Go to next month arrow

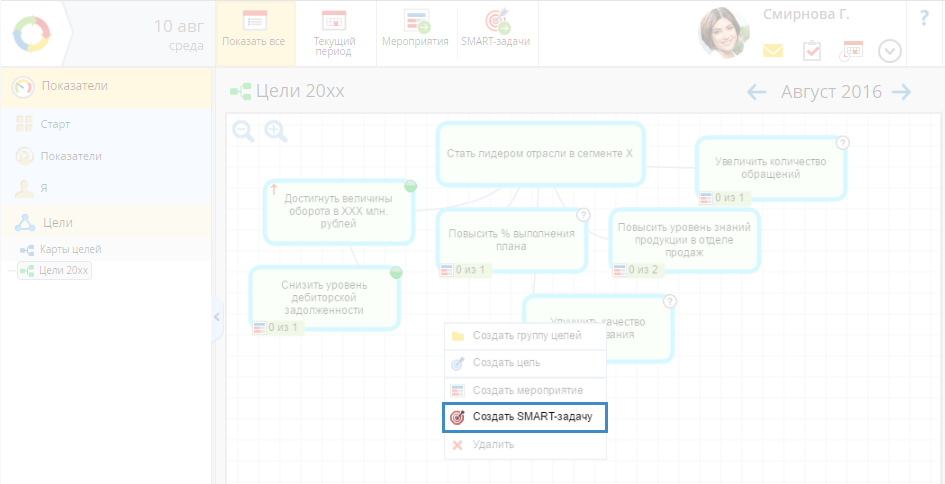pos(901,92)
